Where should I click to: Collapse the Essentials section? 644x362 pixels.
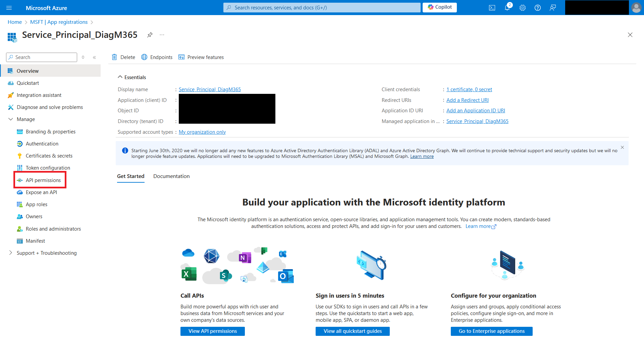tap(120, 77)
